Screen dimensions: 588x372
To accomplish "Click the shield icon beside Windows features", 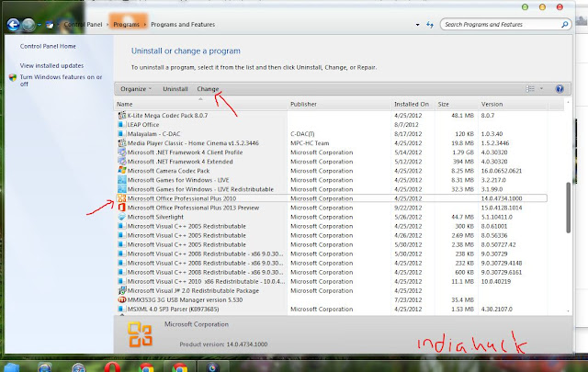I will [x=13, y=77].
